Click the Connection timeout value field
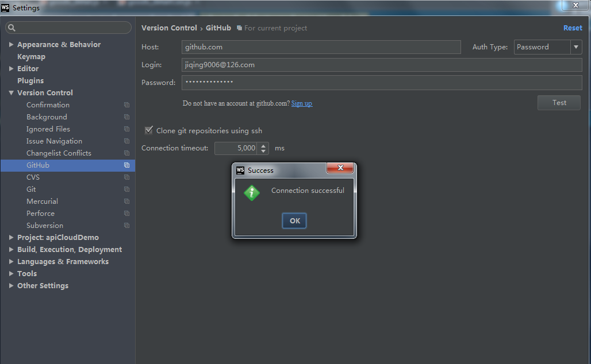This screenshot has height=364, width=591. tap(236, 148)
